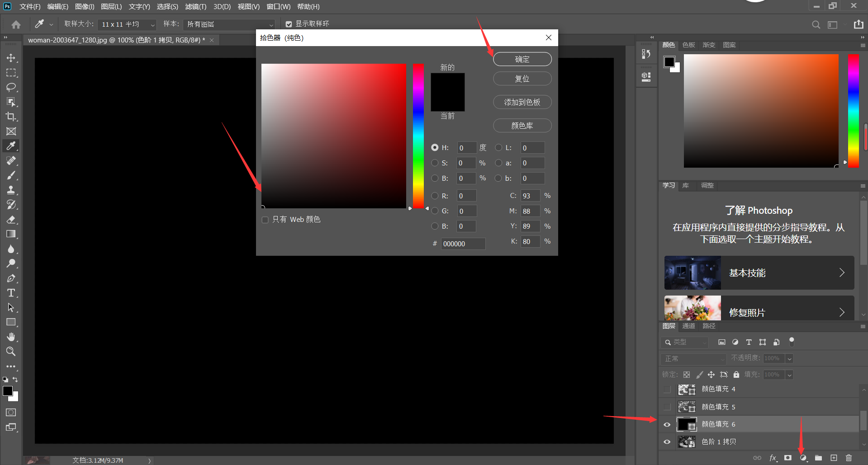Open the 填充 fill dropdown arrow

[789, 375]
